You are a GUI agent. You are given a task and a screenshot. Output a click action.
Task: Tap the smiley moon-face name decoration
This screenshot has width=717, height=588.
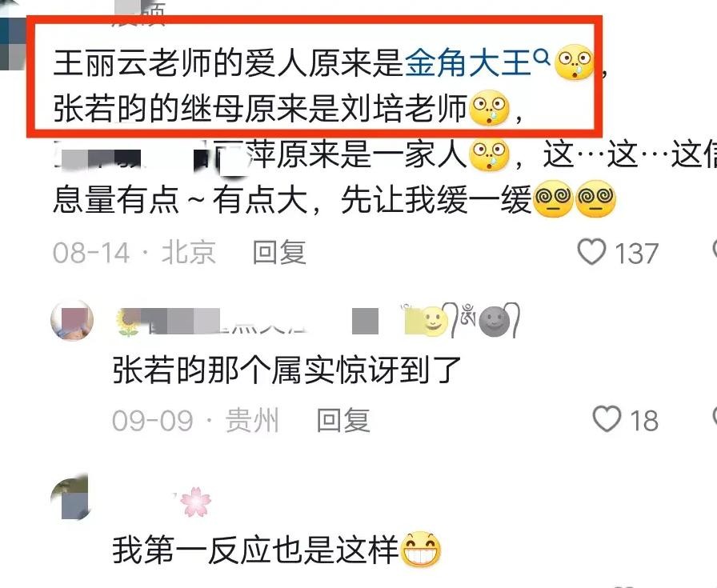coord(433,321)
